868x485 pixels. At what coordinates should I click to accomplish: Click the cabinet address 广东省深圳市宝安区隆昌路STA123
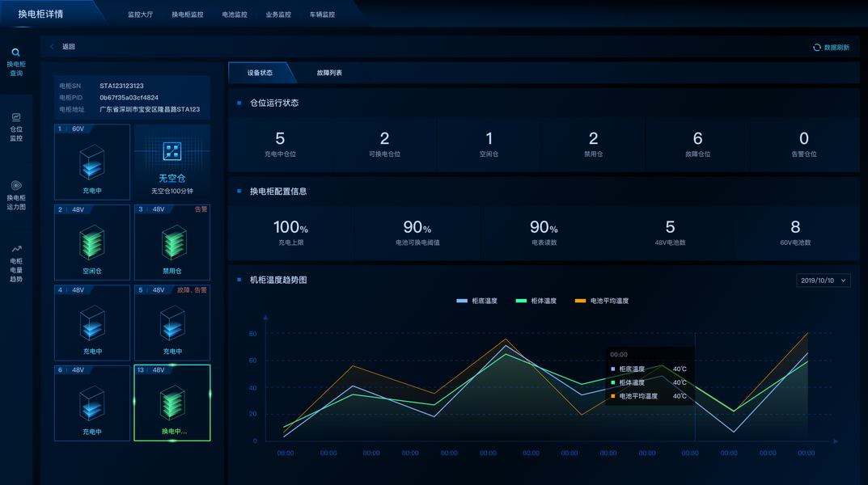coord(150,109)
